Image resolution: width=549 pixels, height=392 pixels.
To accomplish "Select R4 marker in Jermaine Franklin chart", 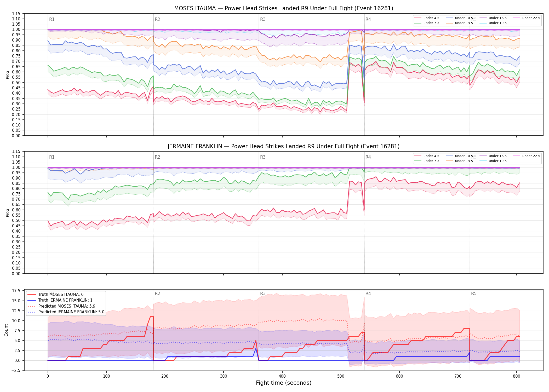I will [368, 157].
